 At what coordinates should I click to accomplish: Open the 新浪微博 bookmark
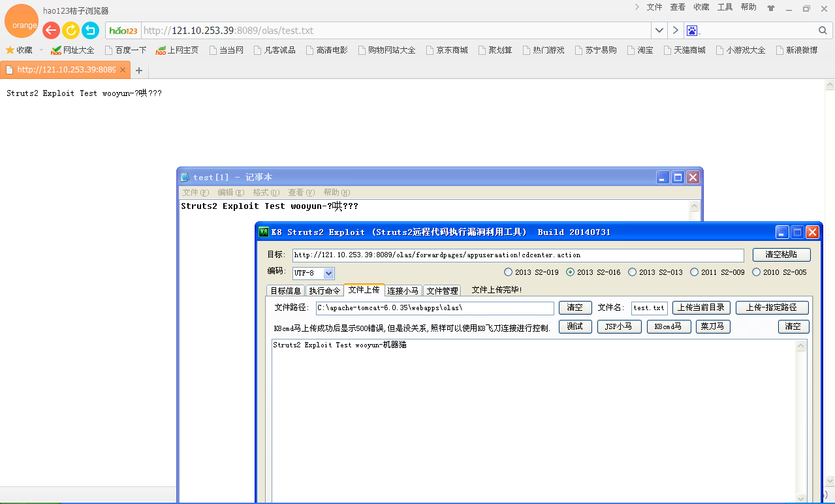(796, 50)
